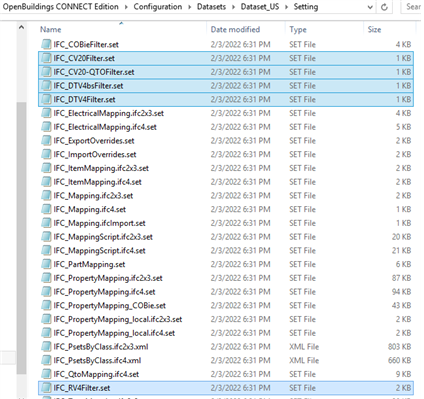Click the IFC_ImportOverrides.set file icon
The image size is (424, 399).
[x=46, y=154]
